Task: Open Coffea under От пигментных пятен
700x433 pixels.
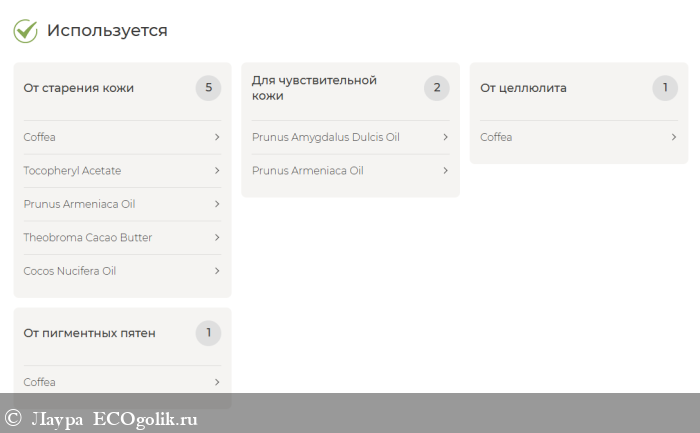Action: point(40,382)
